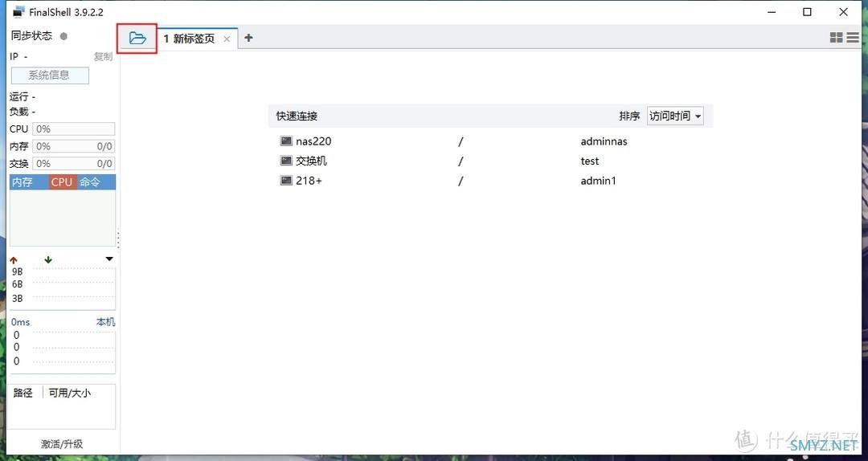Minimize the FinalShell window

click(x=771, y=11)
